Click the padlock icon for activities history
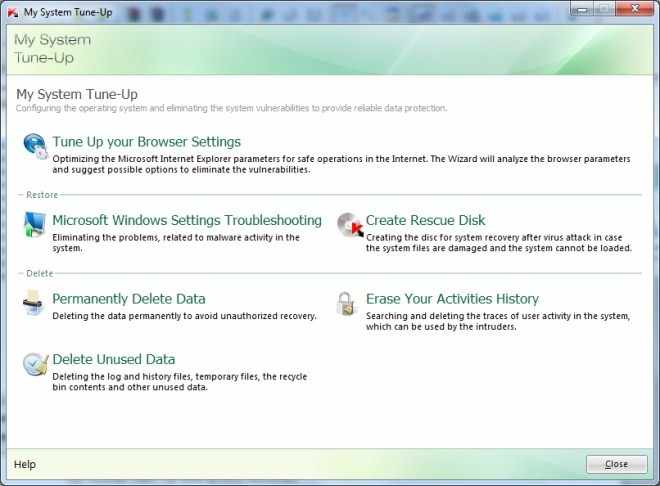This screenshot has width=660, height=486. [346, 303]
